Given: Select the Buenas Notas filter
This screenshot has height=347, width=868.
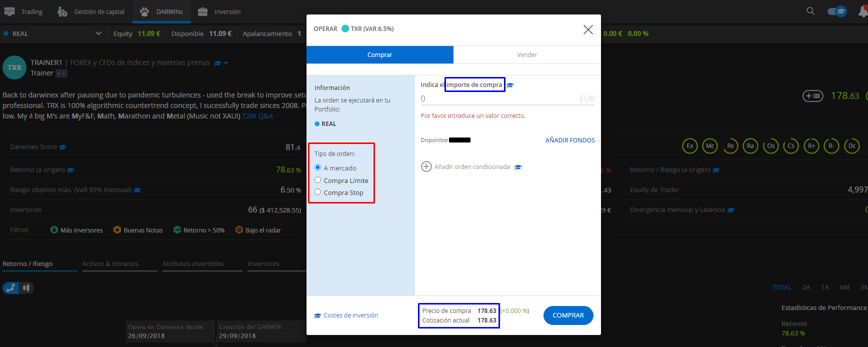Looking at the screenshot, I should 138,230.
